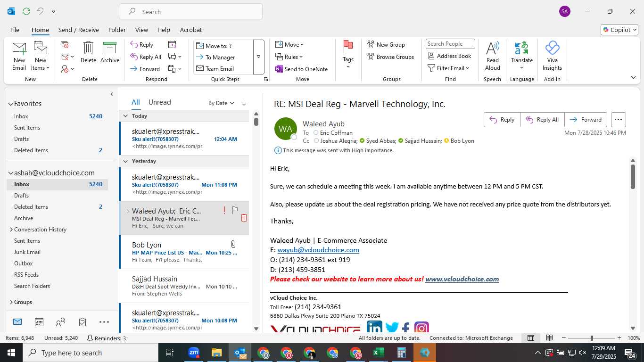Send selected email to OneNote
The width and height of the screenshot is (644, 362).
tap(302, 69)
